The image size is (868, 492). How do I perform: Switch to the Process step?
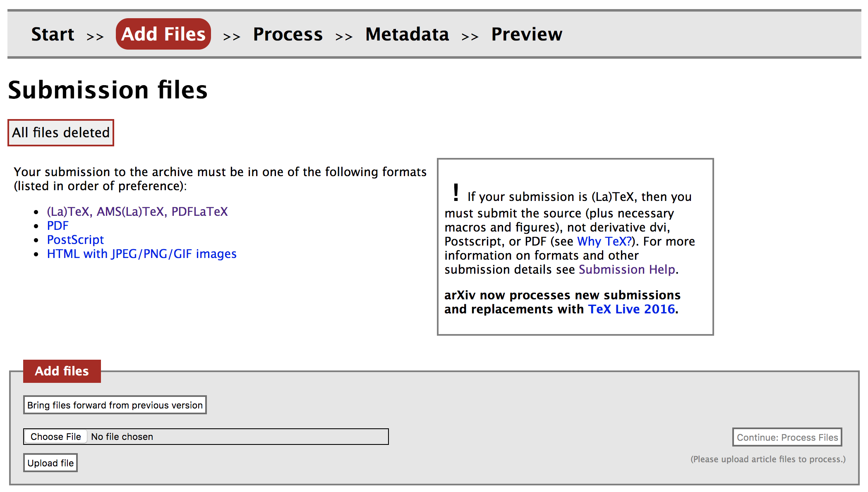tap(288, 34)
